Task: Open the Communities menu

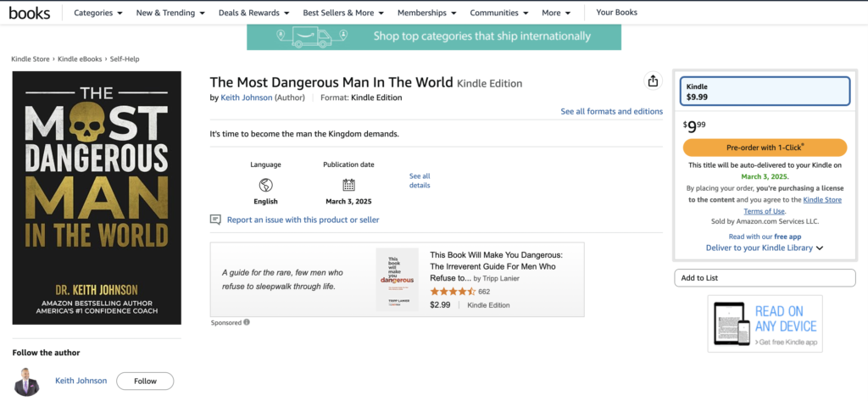Action: 498,13
